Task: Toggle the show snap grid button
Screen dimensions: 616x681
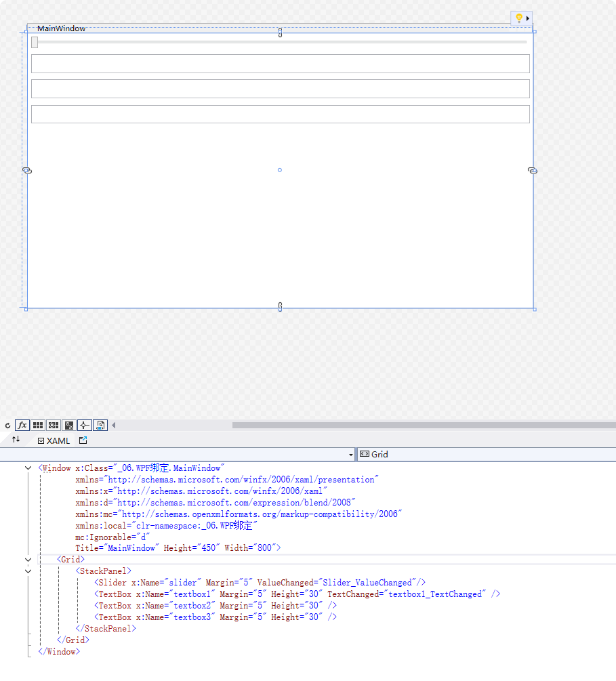Action: tap(38, 425)
